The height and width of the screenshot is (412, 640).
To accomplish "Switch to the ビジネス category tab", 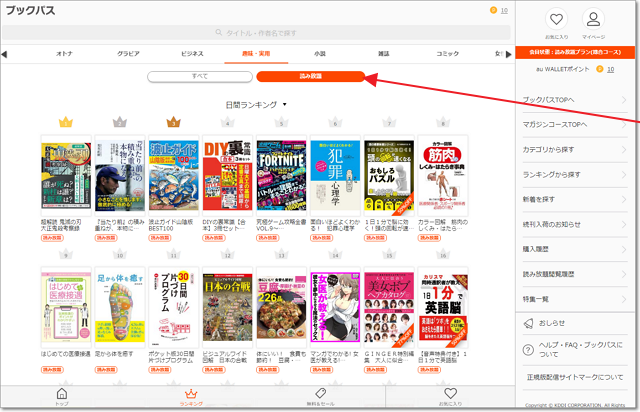I will [x=192, y=53].
